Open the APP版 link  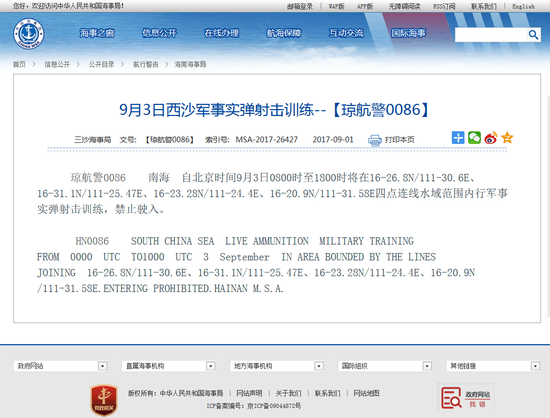[x=365, y=6]
